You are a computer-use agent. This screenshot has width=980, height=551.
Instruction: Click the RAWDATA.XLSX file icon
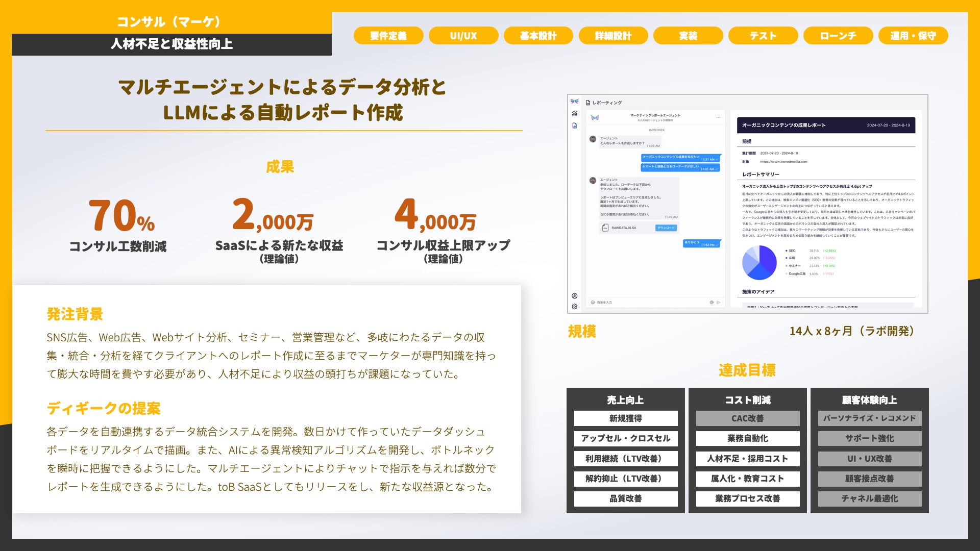click(605, 228)
